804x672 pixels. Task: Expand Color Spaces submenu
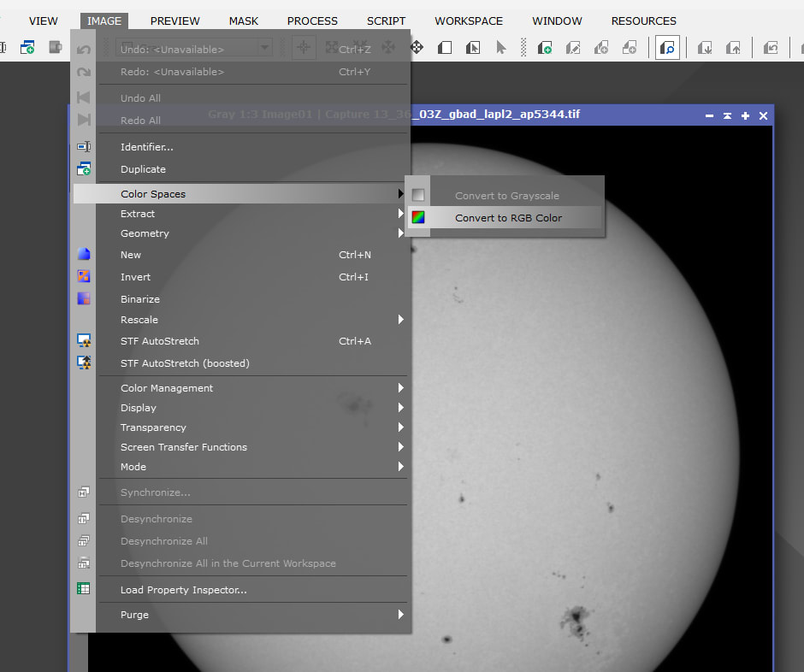coord(240,194)
